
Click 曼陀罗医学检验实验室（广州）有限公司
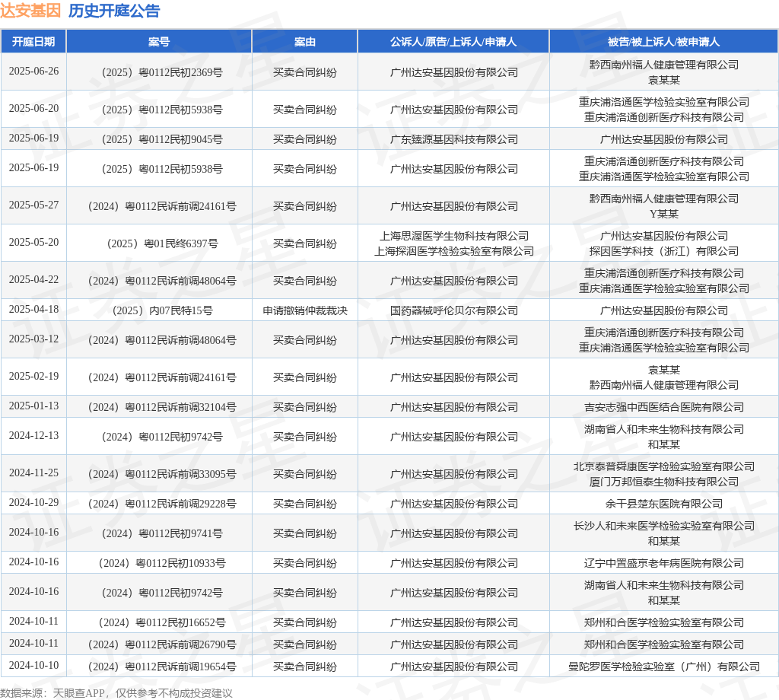coord(663,667)
